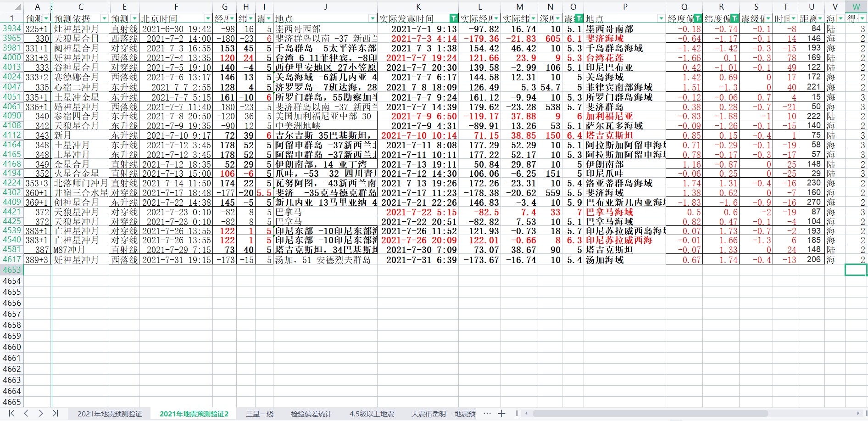
Task: Switch to 三星一线 sheet tab
Action: pos(260,414)
